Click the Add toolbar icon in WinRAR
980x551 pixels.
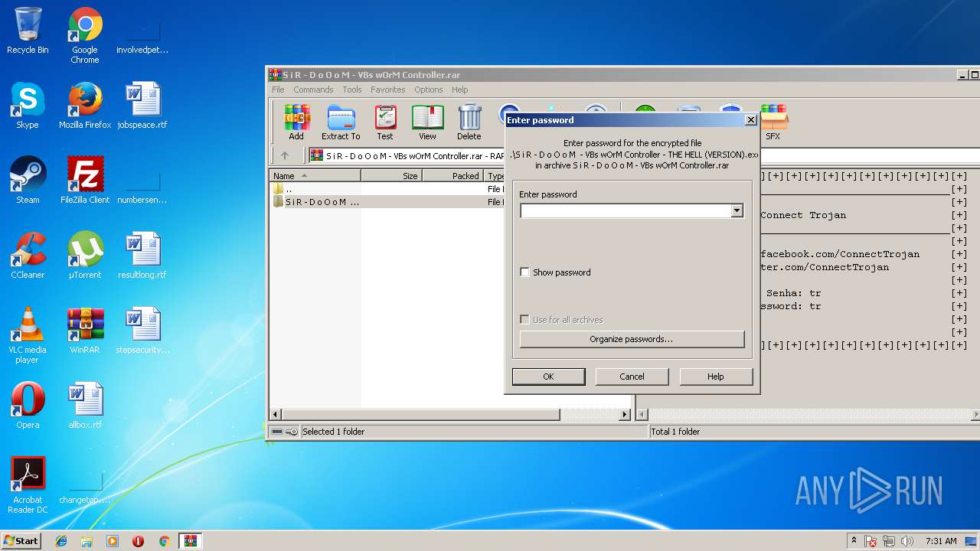pos(296,122)
